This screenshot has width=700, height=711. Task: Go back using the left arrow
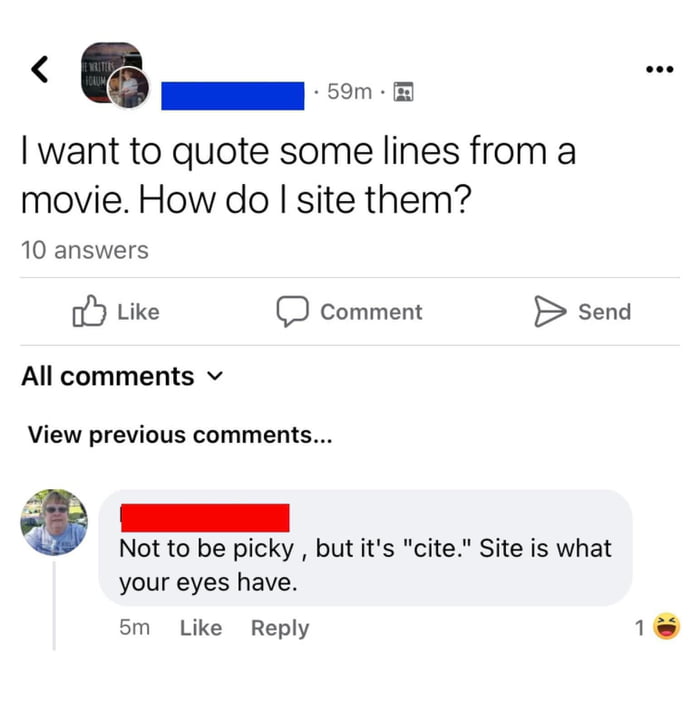[40, 68]
